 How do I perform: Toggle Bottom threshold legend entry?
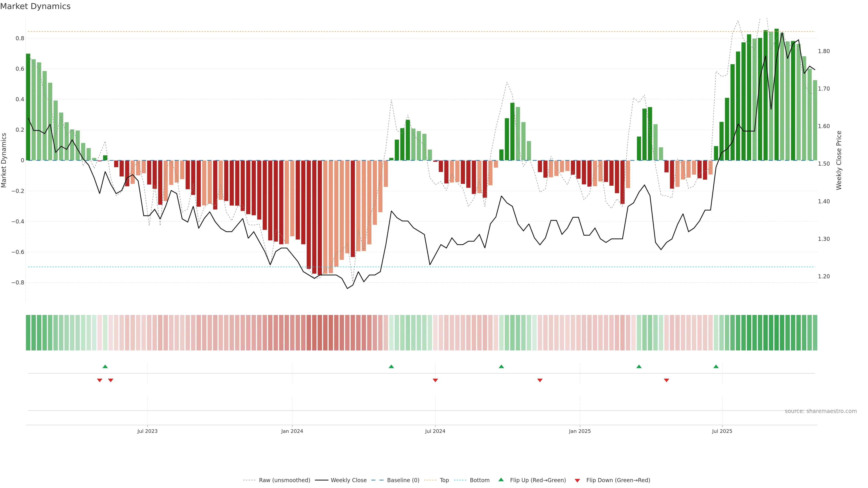(x=479, y=480)
